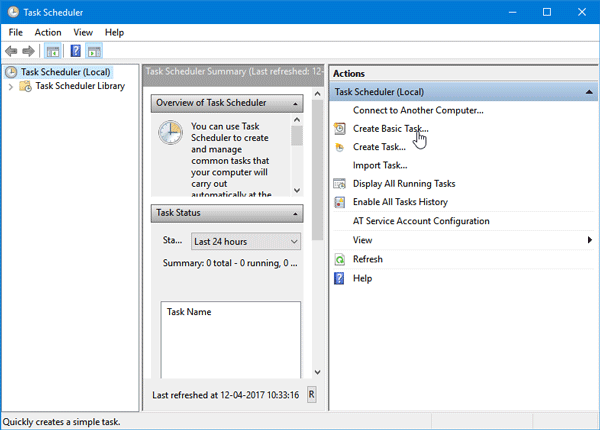Click the Actions pane header
This screenshot has width=600, height=430.
click(x=463, y=73)
